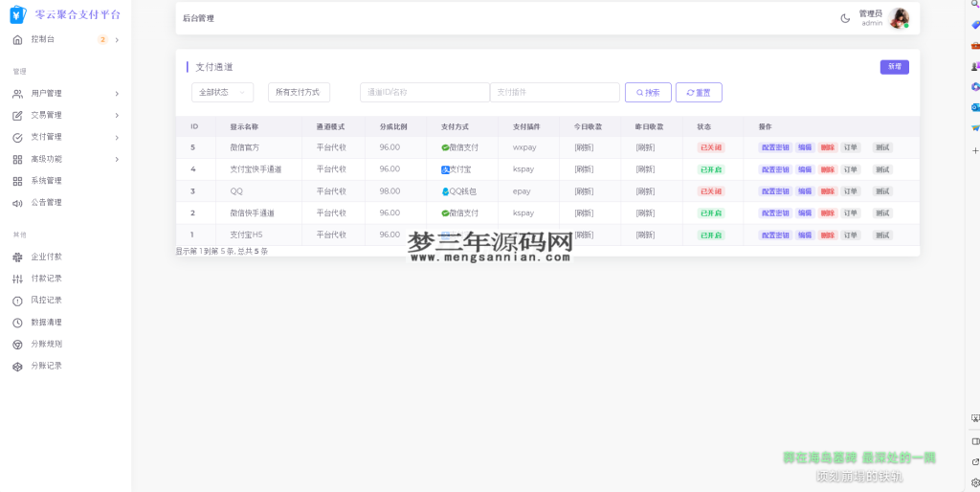Screen dimensions: 980x492
Task: Click the 重置 reset button
Action: (699, 93)
